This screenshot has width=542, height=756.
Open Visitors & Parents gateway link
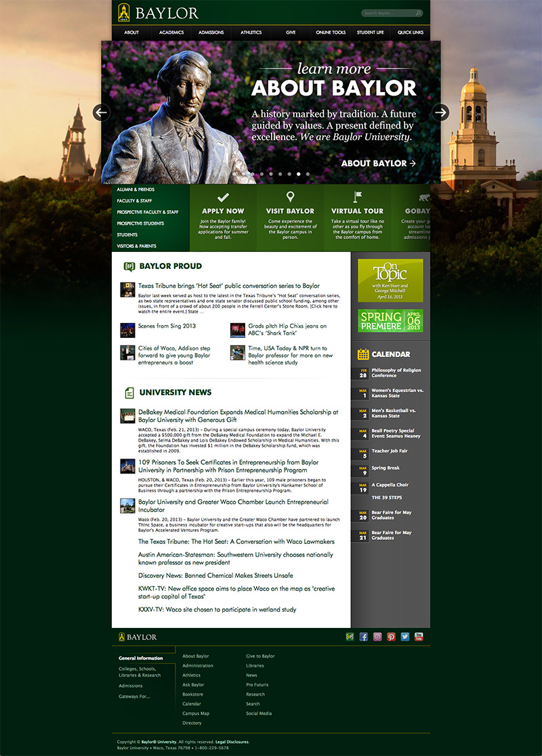point(136,246)
